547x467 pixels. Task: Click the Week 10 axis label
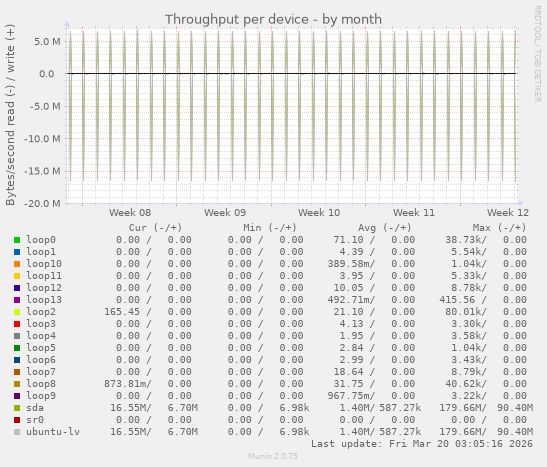319,213
